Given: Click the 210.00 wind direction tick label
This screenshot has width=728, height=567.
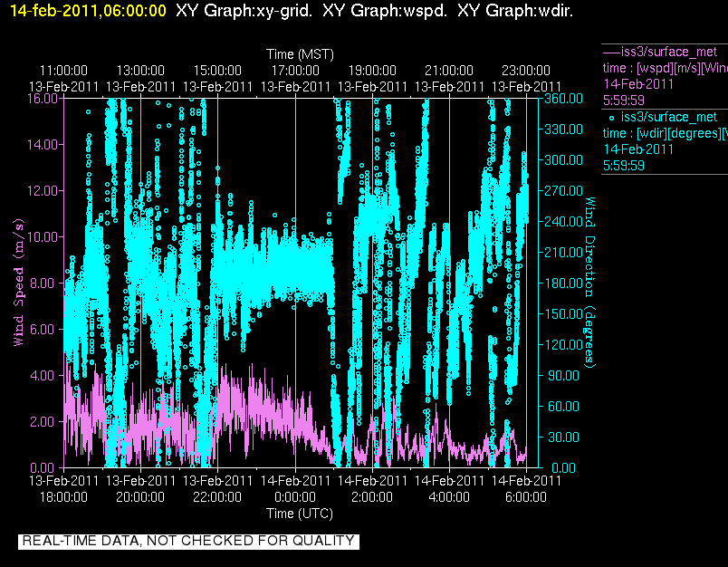Looking at the screenshot, I should pos(563,252).
